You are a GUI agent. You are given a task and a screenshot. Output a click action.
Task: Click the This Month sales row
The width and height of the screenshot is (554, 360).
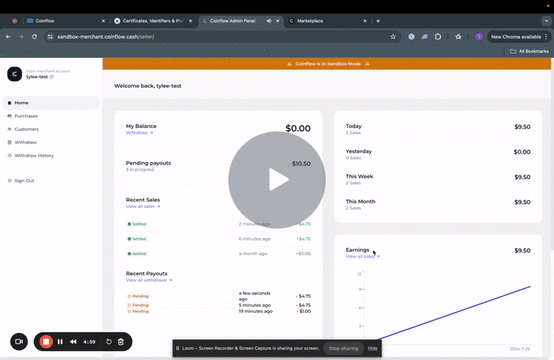[438, 204]
